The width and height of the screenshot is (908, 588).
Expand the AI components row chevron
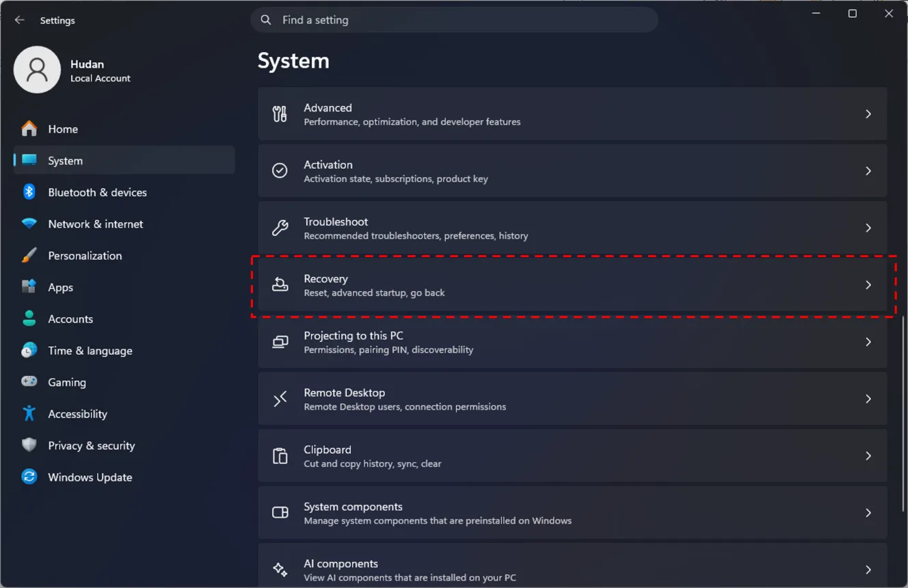tap(868, 570)
